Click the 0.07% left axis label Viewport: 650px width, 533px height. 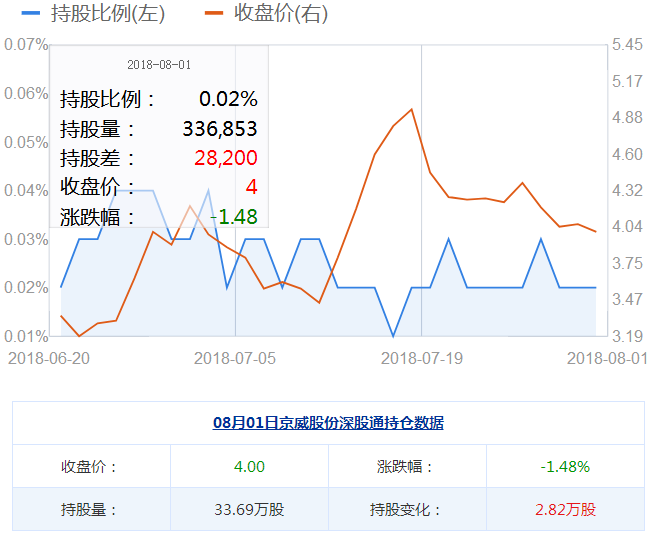[26, 45]
